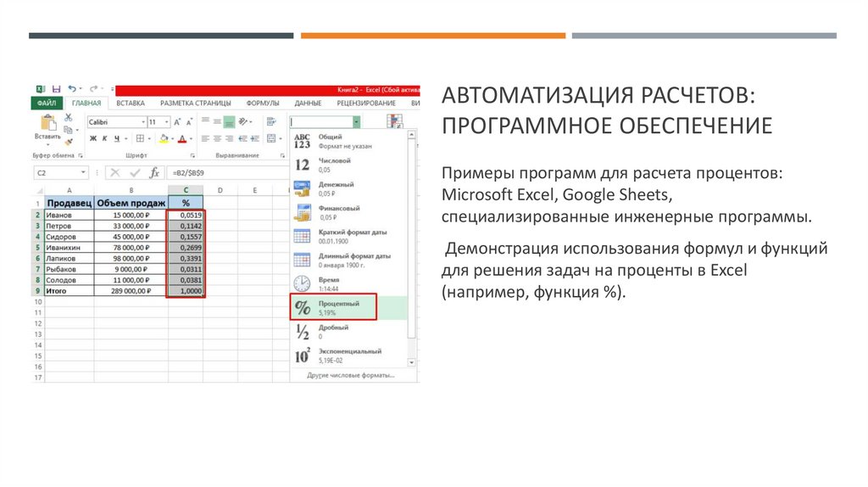868x487 pixels.
Task: Click the text orientation icon
Action: (243, 121)
